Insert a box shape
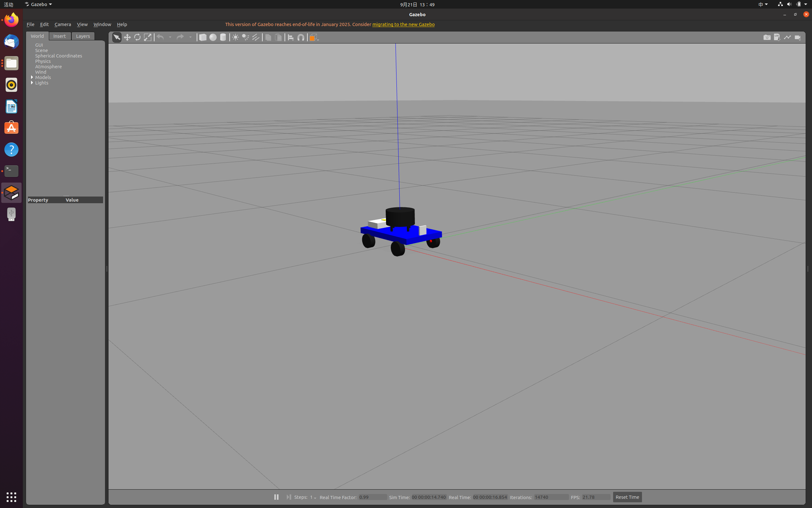 point(203,37)
